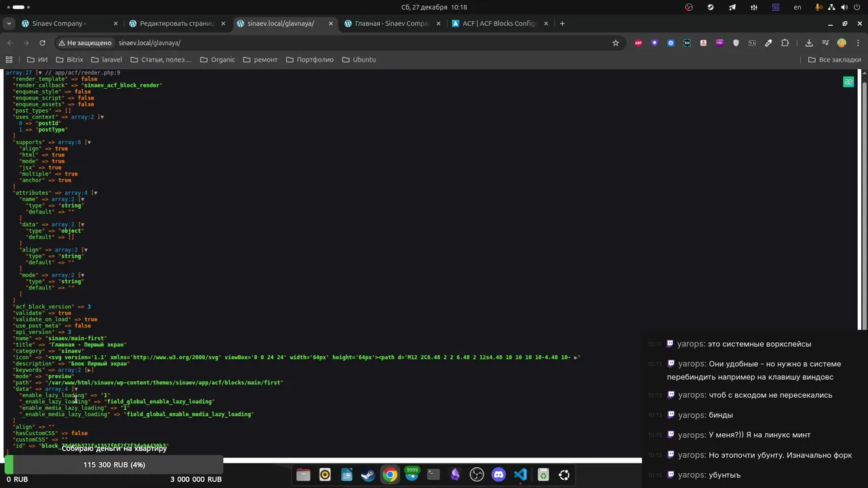Click the 'Не защищено' security indicator
Screen dimensions: 868x488
point(85,43)
